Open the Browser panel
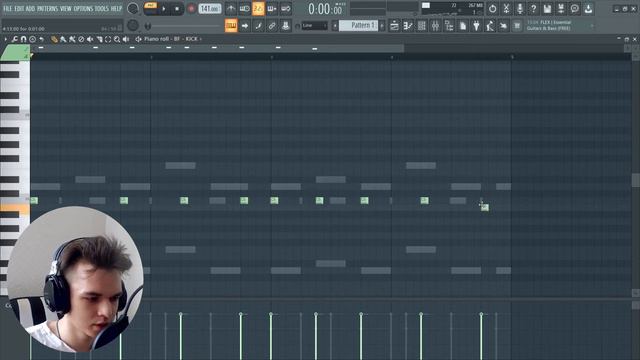640x360 pixels. (449, 26)
